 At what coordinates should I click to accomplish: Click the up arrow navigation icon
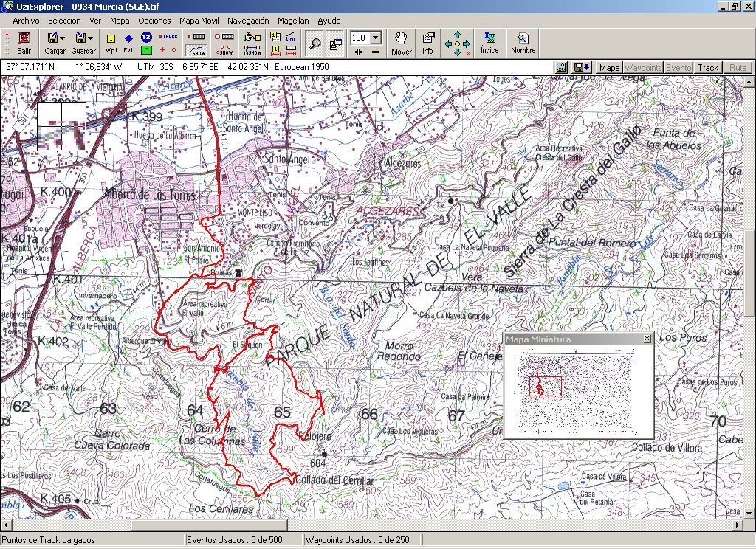457,35
